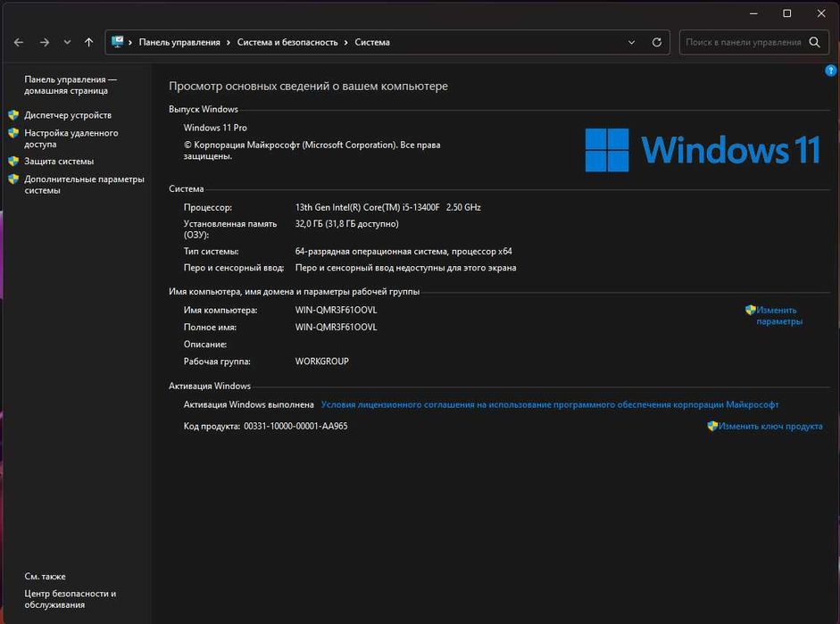Click 'Изменить ключ продукта' link

pyautogui.click(x=770, y=427)
